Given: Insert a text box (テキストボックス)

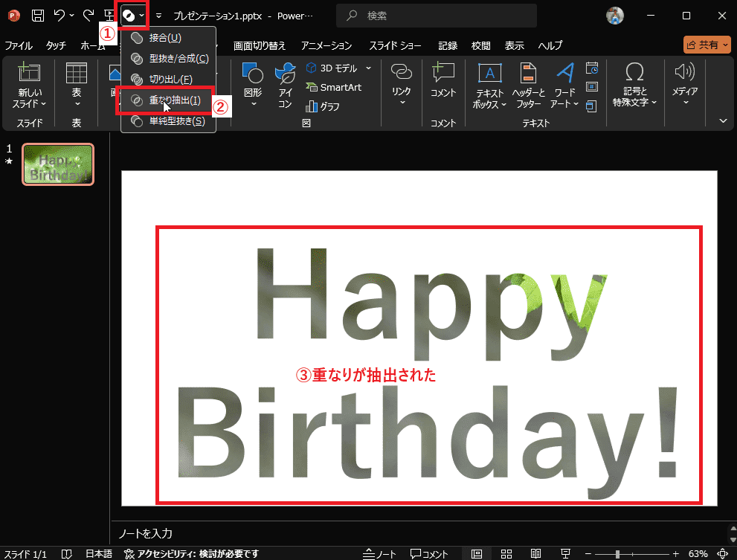Looking at the screenshot, I should point(489,80).
